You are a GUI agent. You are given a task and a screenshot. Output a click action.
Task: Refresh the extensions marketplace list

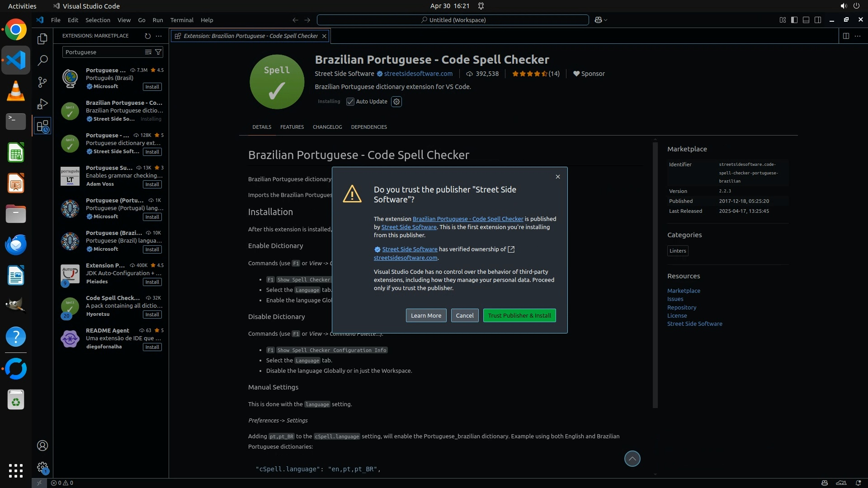[147, 36]
